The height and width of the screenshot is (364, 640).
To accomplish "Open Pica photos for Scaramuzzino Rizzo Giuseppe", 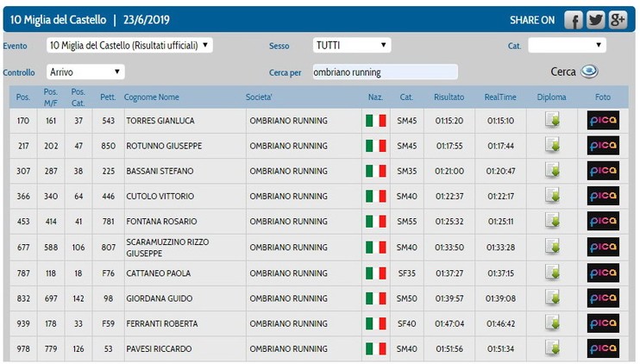I will click(603, 247).
